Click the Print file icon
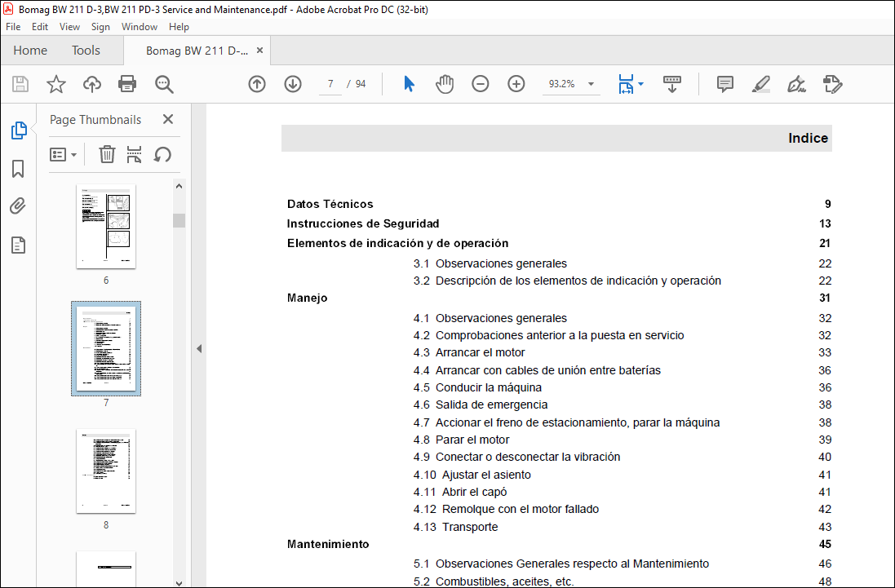This screenshot has height=588, width=895. click(126, 84)
